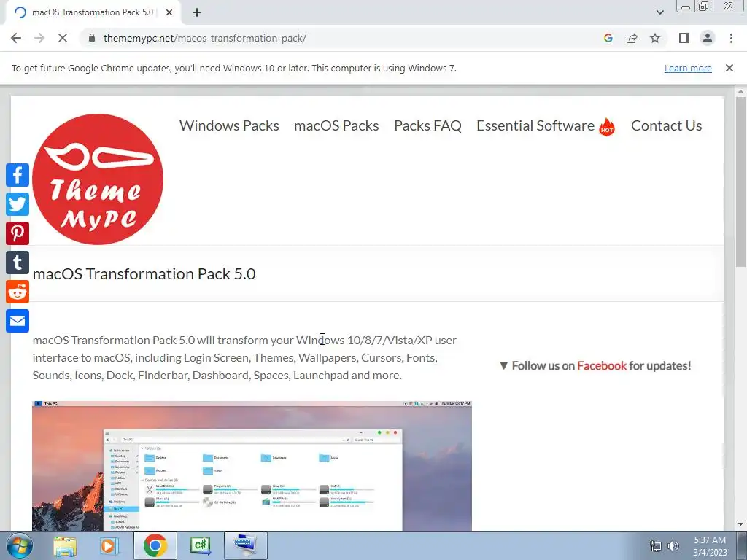Open Packs FAQ page
Image resolution: width=747 pixels, height=560 pixels.
(427, 125)
